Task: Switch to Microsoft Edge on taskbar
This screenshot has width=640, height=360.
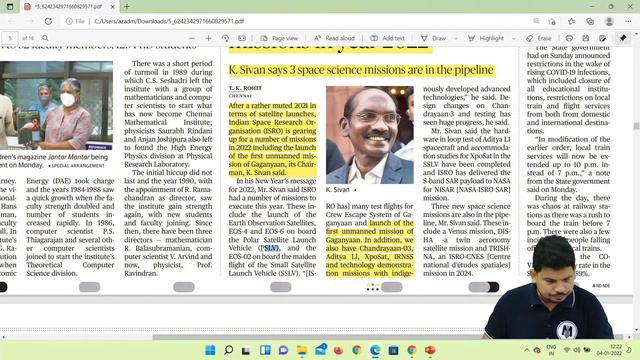Action: click(x=375, y=350)
